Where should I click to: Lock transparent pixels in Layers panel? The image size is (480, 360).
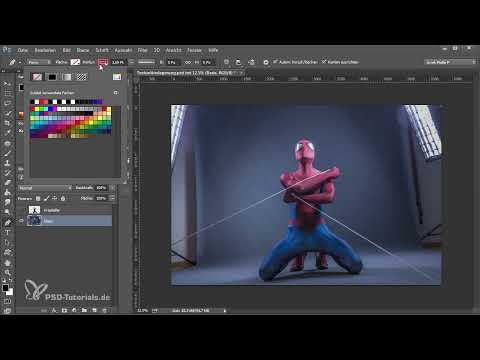pos(38,198)
